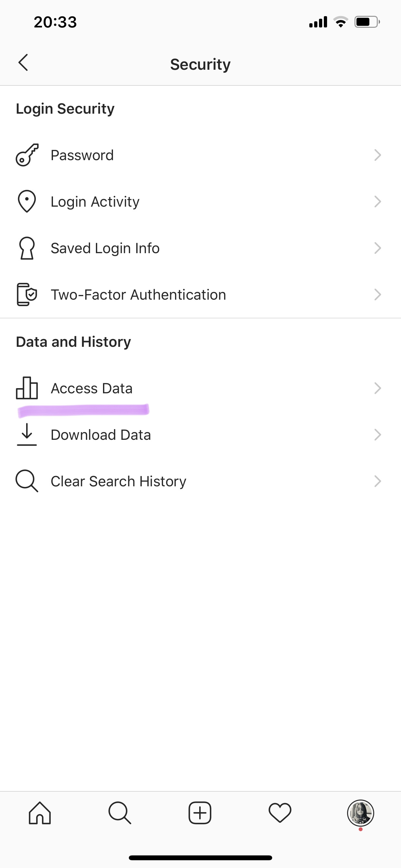This screenshot has height=868, width=401.
Task: Tap the magnifier icon beside Clear Search History
Action: [x=27, y=481]
